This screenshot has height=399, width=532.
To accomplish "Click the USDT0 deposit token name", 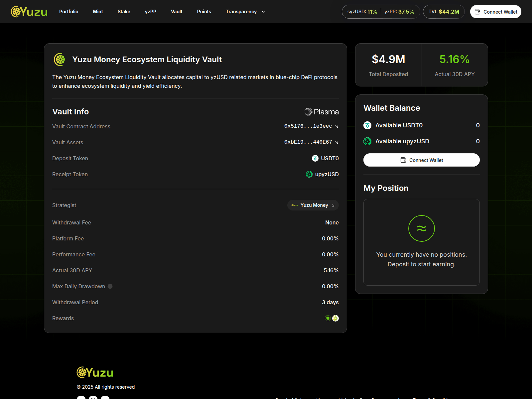I will pos(330,158).
